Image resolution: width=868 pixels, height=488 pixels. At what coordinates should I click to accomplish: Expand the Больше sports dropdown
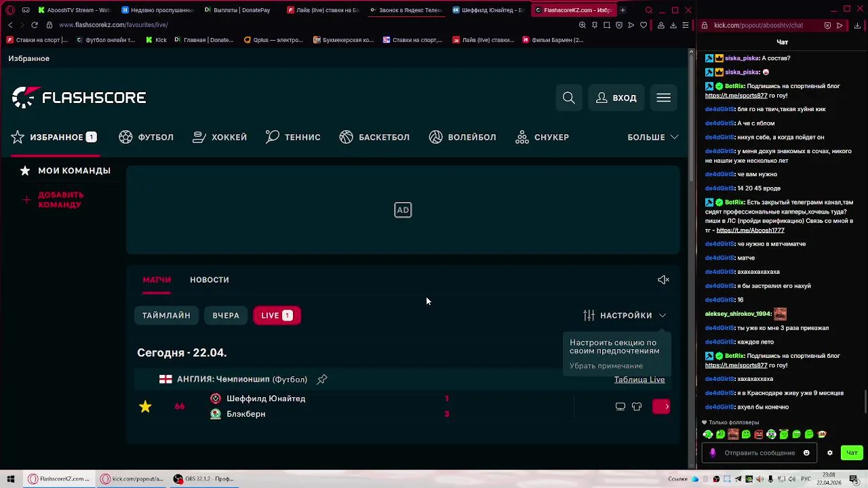pos(652,137)
